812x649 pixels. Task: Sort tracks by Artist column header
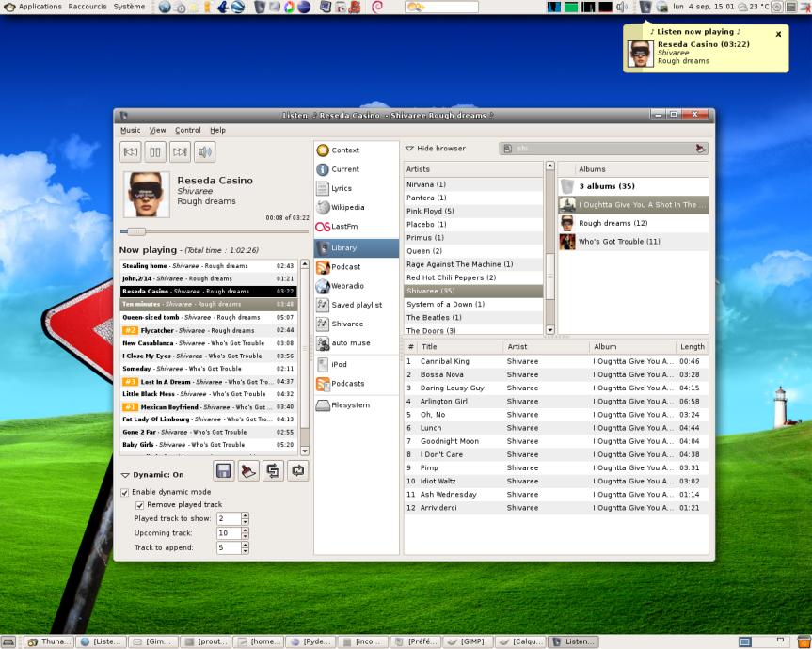point(546,347)
